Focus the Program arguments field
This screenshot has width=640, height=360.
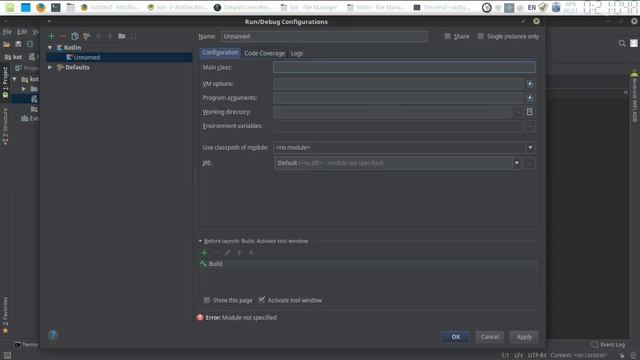[x=398, y=98]
